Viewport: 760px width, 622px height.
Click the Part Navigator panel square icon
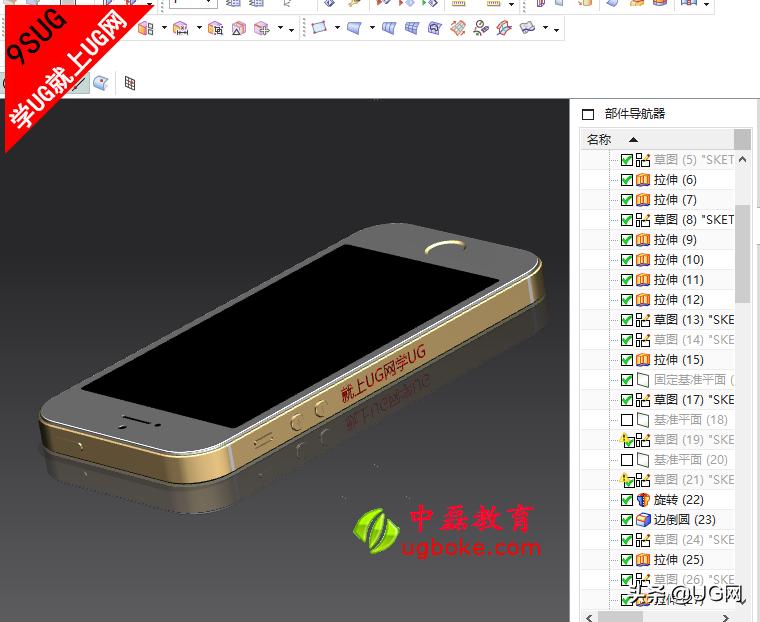587,114
